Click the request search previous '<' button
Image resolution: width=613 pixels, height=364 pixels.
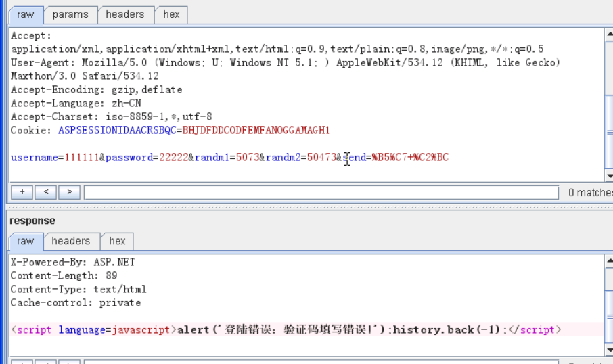pos(46,192)
